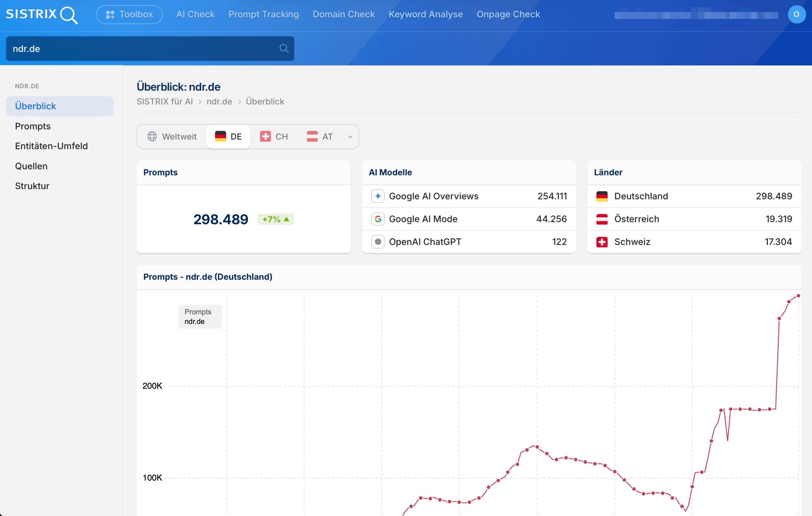Click the value 44.256
Viewport: 812px width, 516px height.
coord(552,219)
